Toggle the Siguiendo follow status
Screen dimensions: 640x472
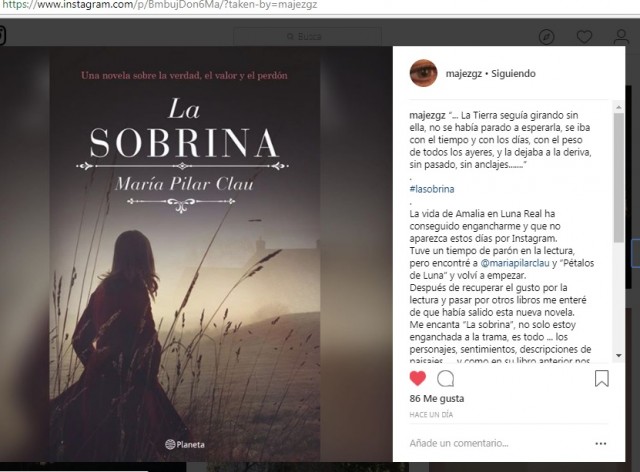(513, 74)
